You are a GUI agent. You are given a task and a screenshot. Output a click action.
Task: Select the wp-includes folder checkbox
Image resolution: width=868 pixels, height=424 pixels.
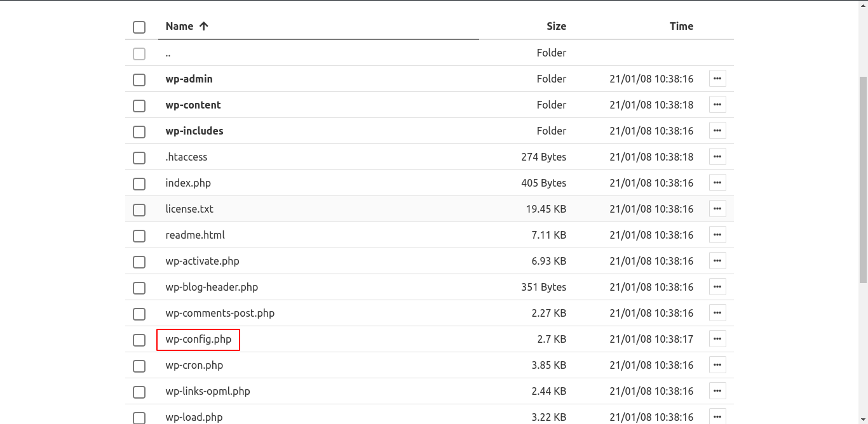coord(139,132)
